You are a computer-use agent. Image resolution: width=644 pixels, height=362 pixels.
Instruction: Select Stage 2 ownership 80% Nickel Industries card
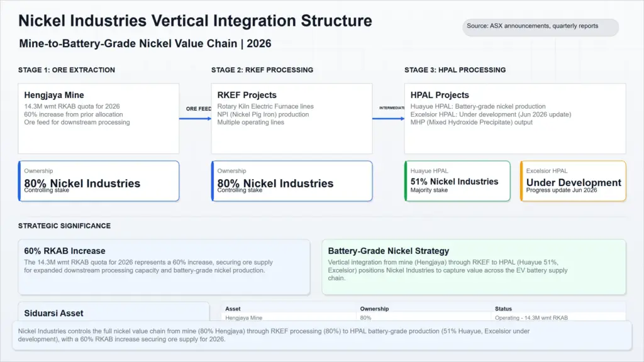(x=292, y=181)
